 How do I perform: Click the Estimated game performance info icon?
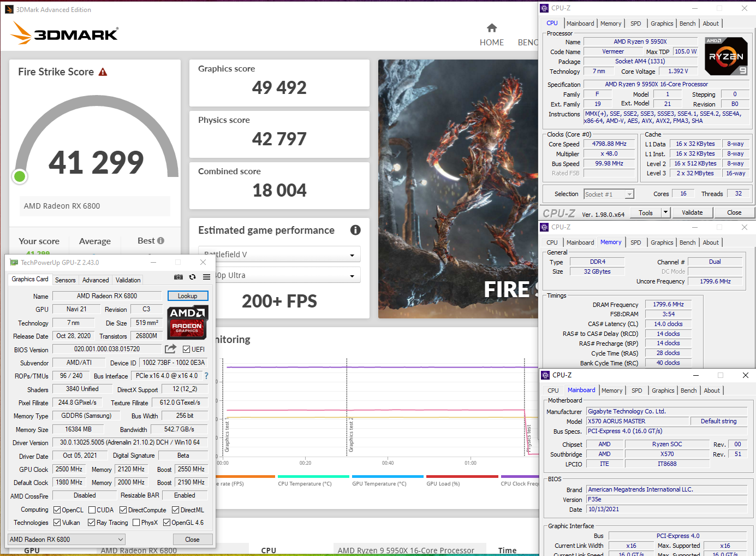click(x=355, y=230)
